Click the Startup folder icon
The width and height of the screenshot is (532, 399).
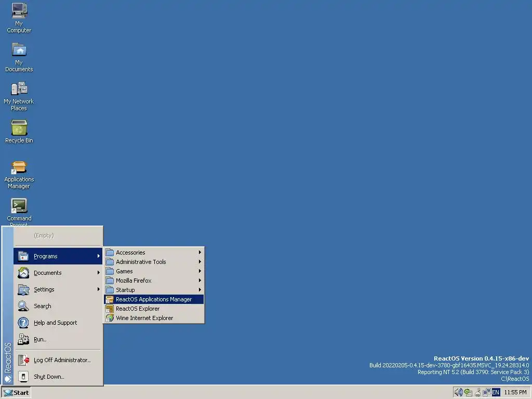tap(110, 290)
